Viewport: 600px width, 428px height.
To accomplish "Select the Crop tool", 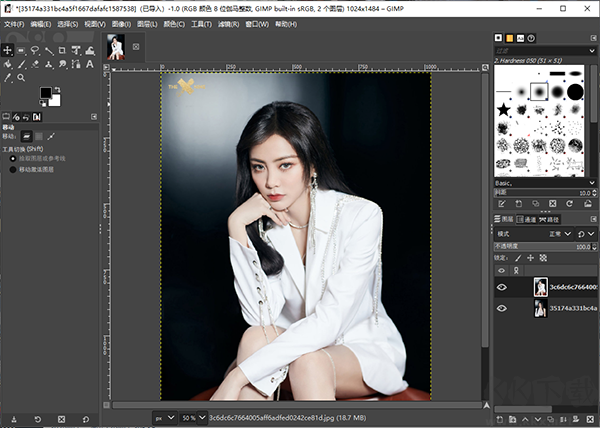I will click(63, 50).
